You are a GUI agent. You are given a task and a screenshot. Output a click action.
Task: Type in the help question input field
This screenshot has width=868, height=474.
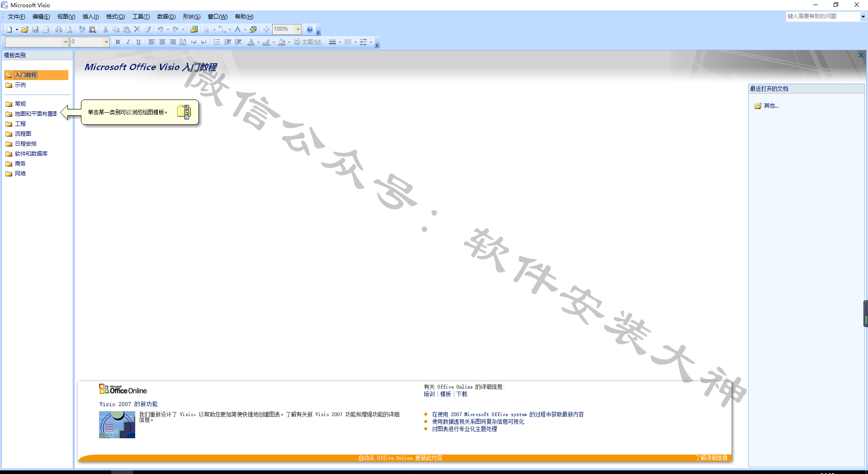click(x=823, y=16)
